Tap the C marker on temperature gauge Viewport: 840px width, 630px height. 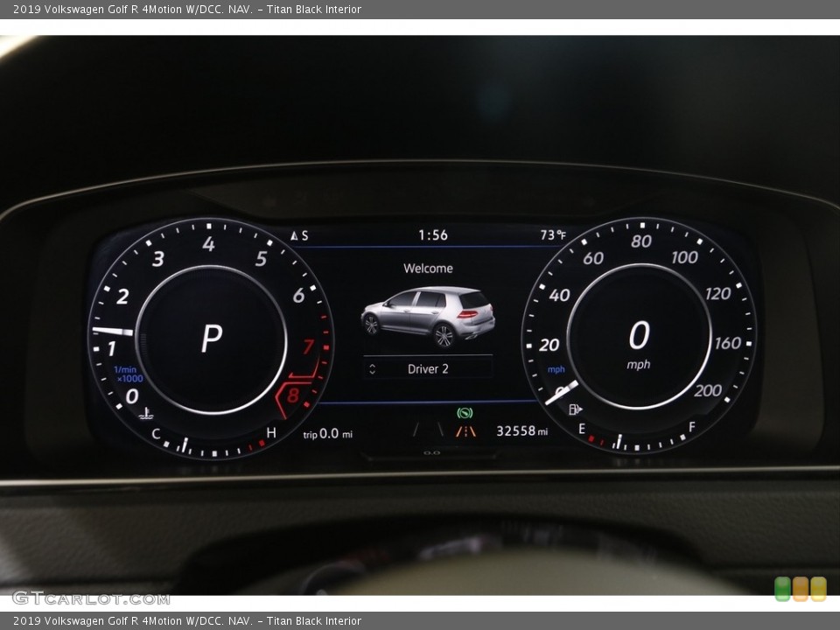pyautogui.click(x=156, y=433)
